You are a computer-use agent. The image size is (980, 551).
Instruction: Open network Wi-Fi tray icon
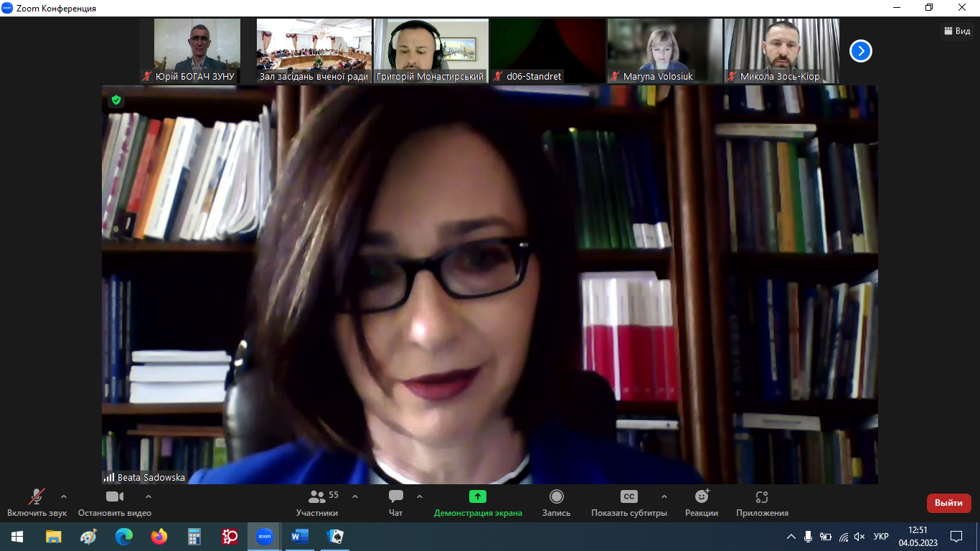843,536
